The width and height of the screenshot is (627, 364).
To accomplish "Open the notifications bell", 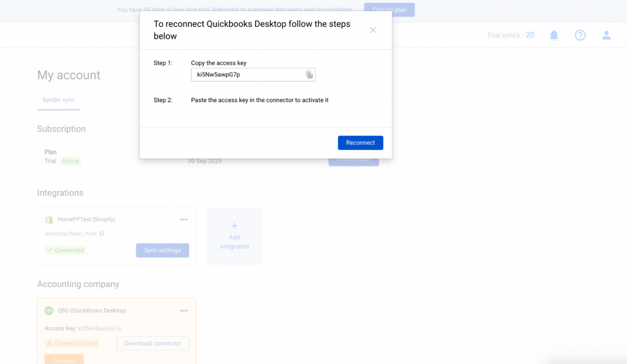I will (554, 35).
